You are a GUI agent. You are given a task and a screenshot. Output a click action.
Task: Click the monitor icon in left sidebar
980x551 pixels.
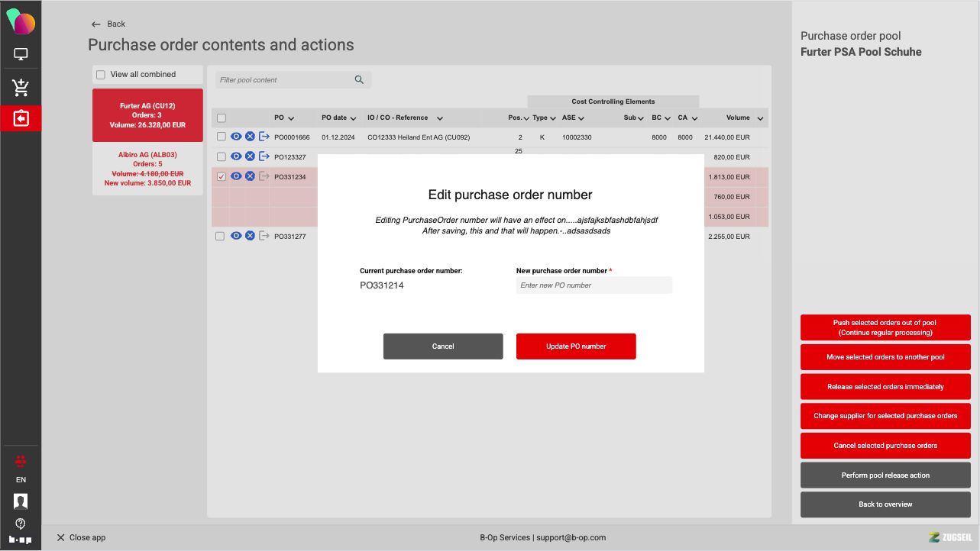click(x=21, y=54)
